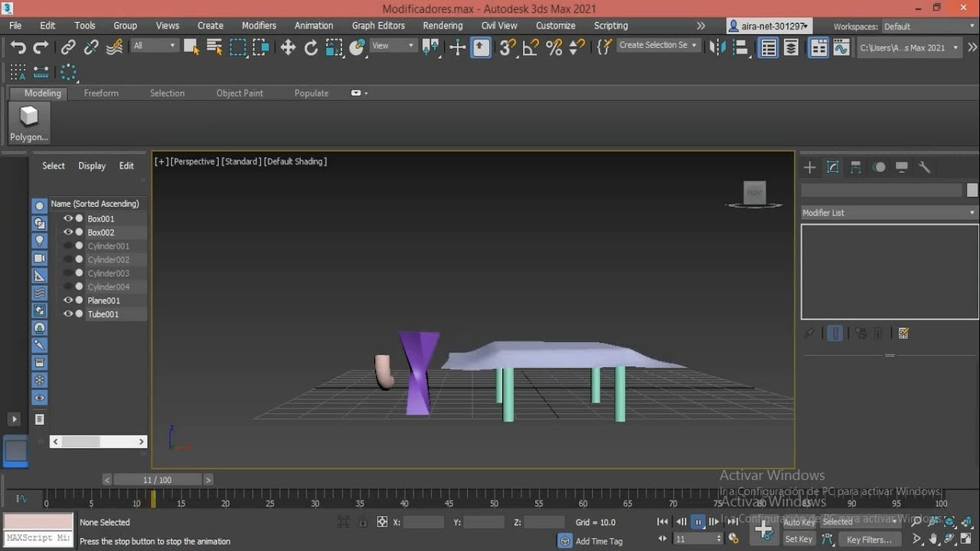980x551 pixels.
Task: Toggle Angle Snap in the main toolbar
Action: point(531,47)
